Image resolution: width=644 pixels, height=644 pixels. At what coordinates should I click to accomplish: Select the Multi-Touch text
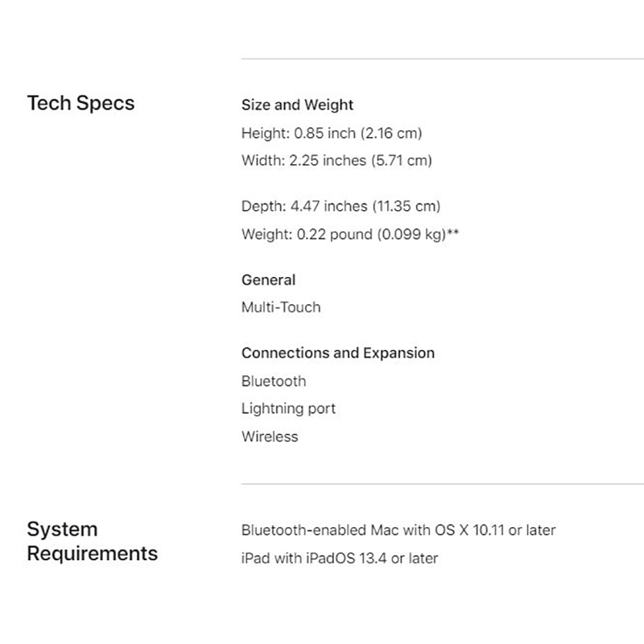click(x=280, y=307)
